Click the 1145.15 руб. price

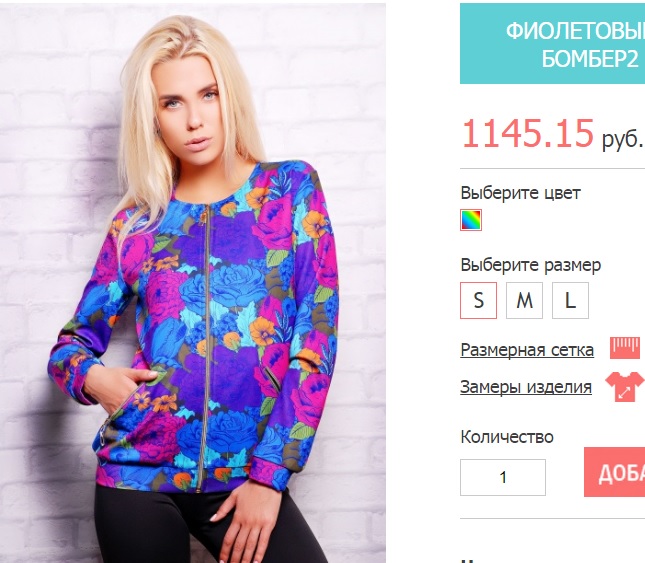coord(552,134)
